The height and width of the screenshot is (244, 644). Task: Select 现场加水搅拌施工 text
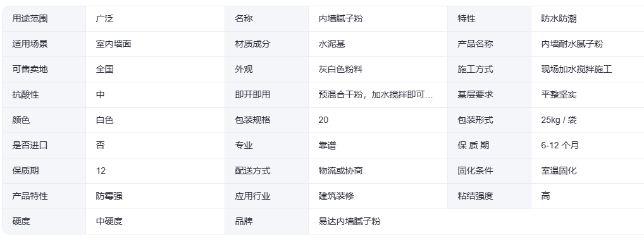coord(577,69)
